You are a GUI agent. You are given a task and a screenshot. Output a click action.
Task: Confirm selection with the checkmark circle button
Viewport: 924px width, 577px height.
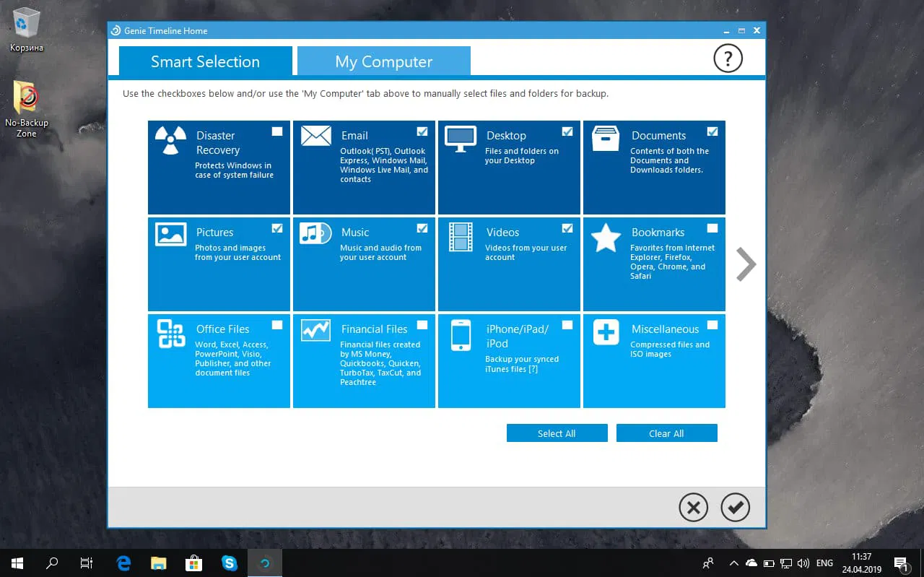pyautogui.click(x=735, y=508)
